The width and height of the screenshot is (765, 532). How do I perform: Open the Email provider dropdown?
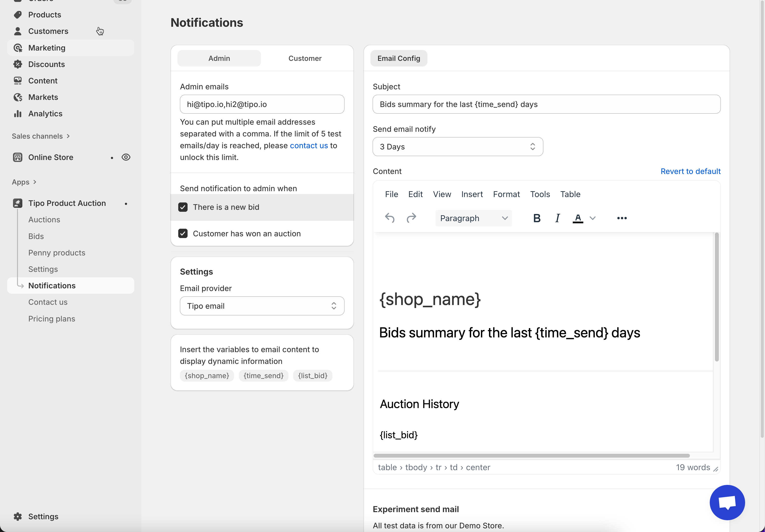pos(262,306)
